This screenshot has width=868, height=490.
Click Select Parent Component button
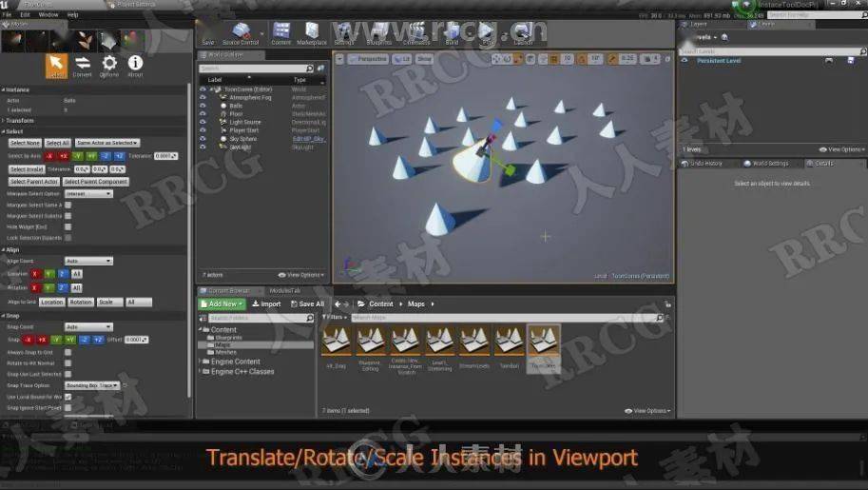[x=96, y=182]
